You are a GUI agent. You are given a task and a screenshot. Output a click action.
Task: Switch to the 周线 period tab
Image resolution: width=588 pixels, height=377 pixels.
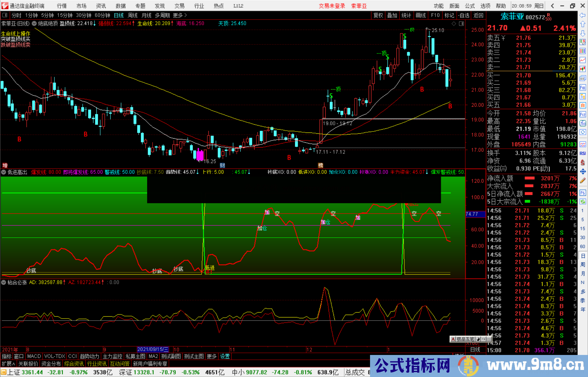[132, 15]
